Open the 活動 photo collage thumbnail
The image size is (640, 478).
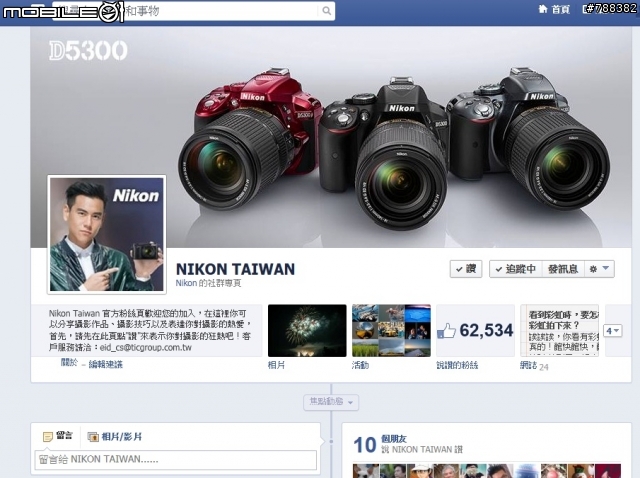[x=391, y=331]
